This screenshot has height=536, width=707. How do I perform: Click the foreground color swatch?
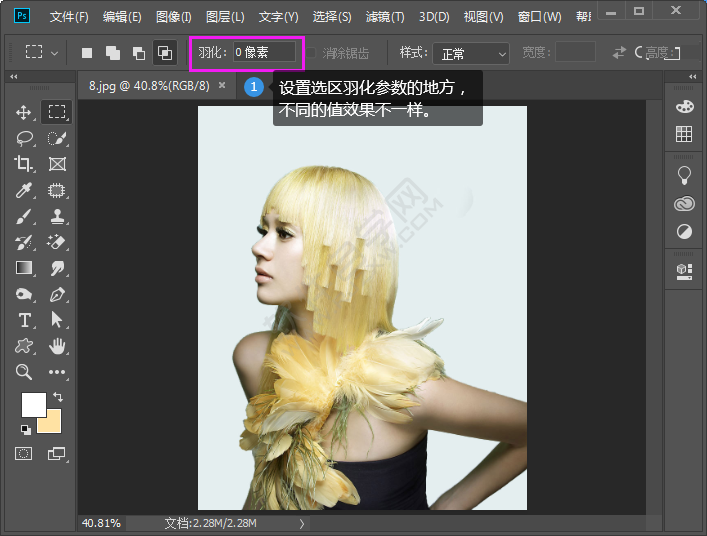[x=33, y=405]
